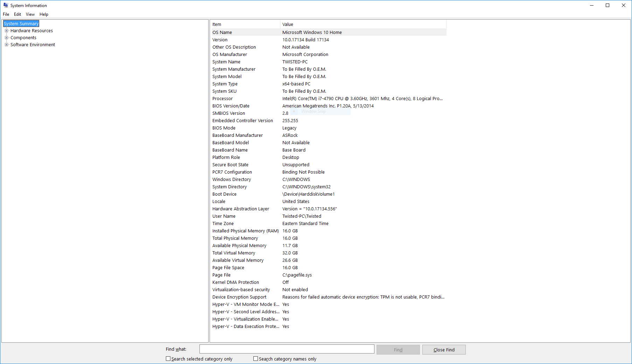The height and width of the screenshot is (364, 632).
Task: Click the System Information application icon in titlebar
Action: pos(5,5)
